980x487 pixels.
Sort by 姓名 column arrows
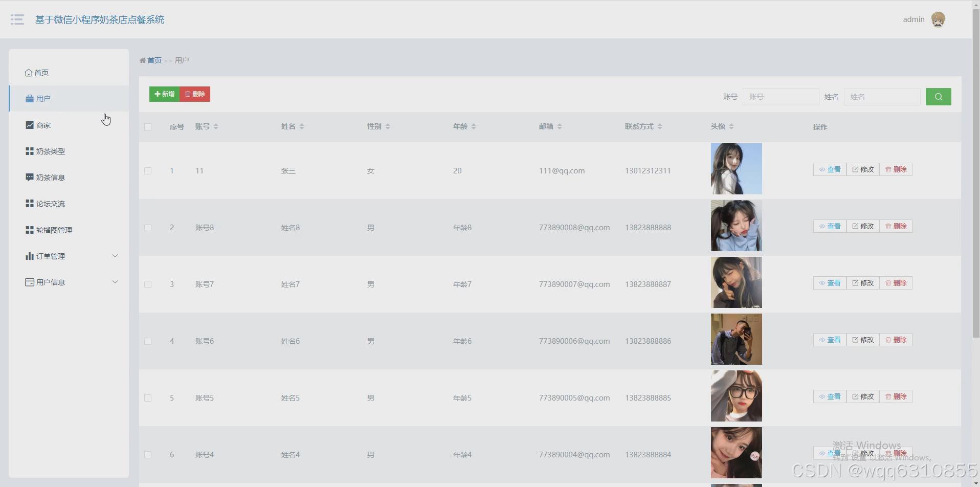click(x=302, y=126)
